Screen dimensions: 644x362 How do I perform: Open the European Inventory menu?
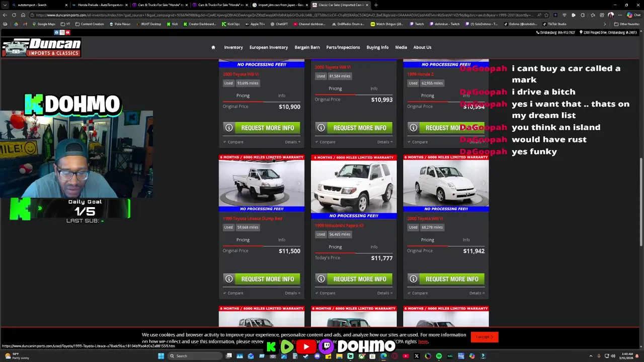tap(269, 47)
